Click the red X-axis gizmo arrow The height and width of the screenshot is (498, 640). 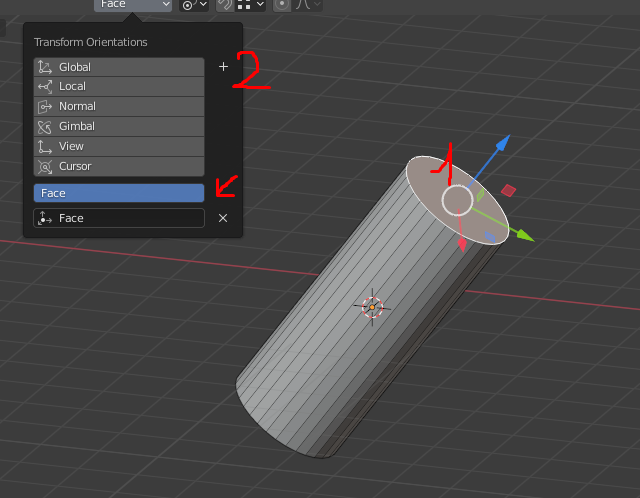coord(461,244)
